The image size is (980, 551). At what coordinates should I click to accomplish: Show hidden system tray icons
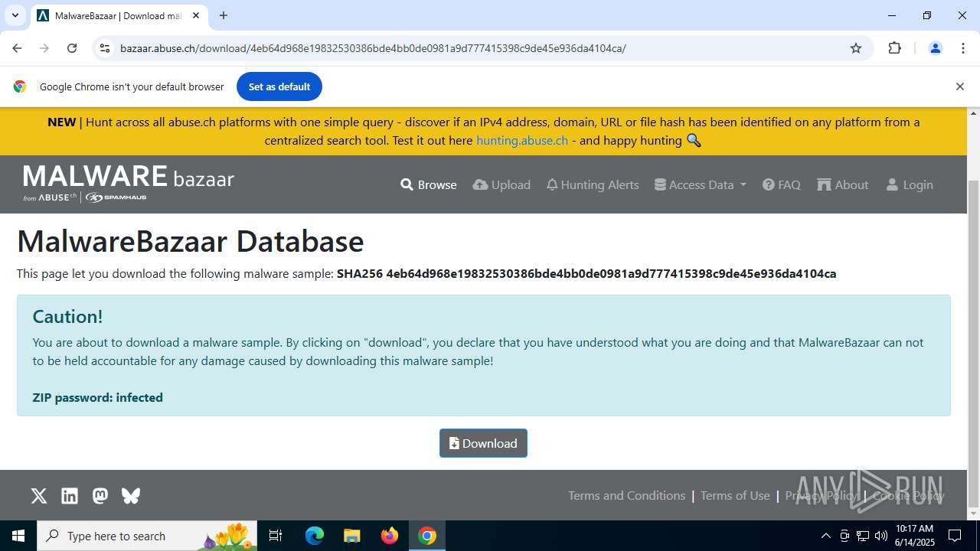pos(825,536)
